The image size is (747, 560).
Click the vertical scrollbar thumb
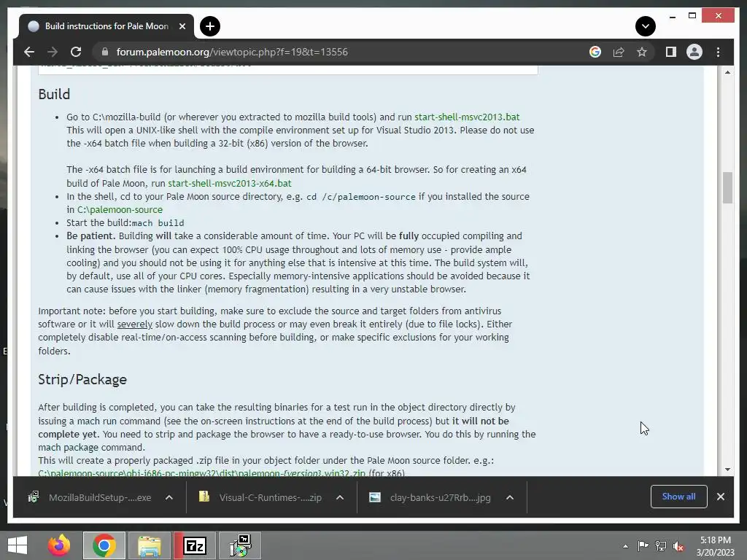click(727, 187)
